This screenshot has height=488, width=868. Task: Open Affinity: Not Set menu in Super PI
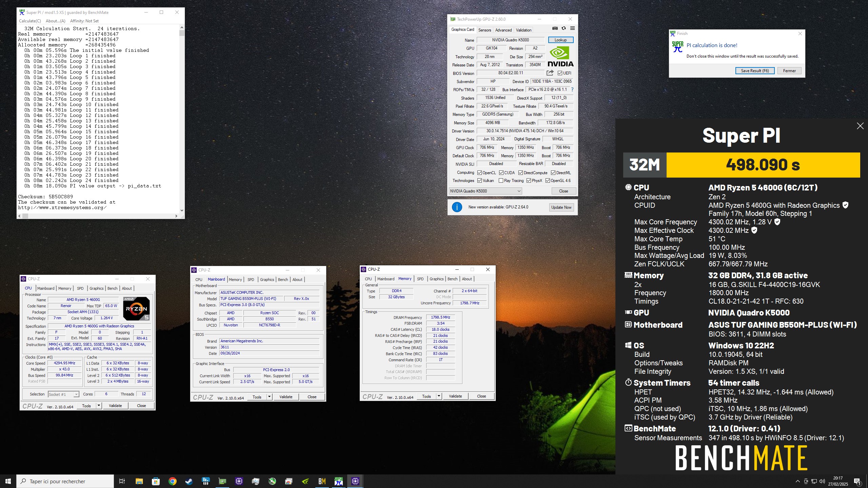pos(84,21)
